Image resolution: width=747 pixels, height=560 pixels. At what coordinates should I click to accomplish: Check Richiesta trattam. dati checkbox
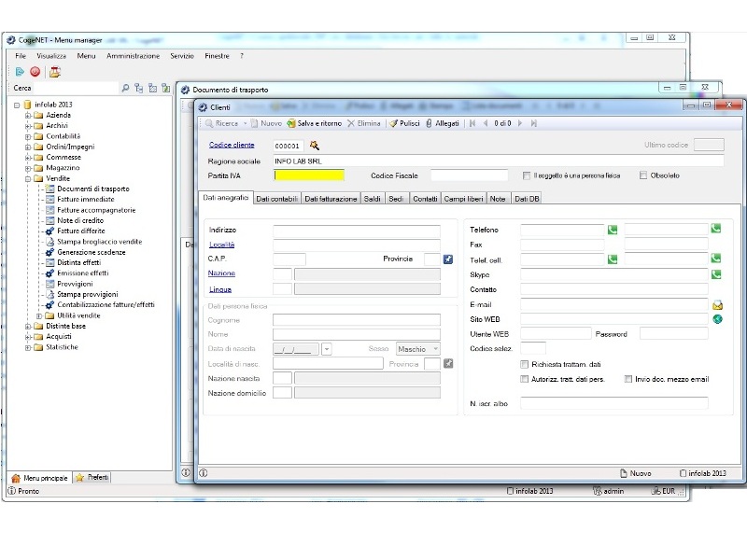point(525,364)
